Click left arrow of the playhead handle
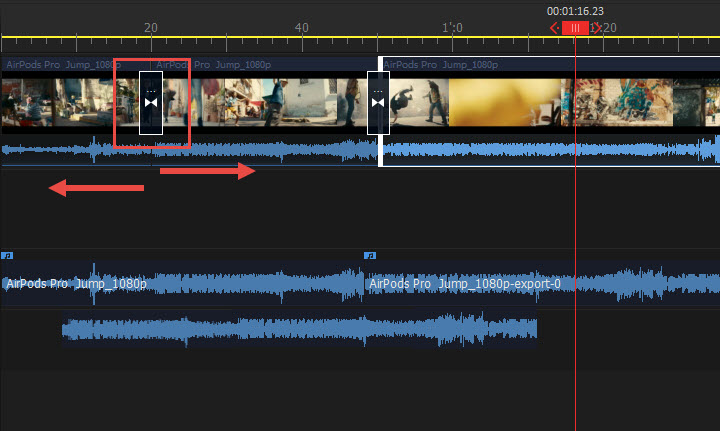The height and width of the screenshot is (431, 720). tap(554, 28)
